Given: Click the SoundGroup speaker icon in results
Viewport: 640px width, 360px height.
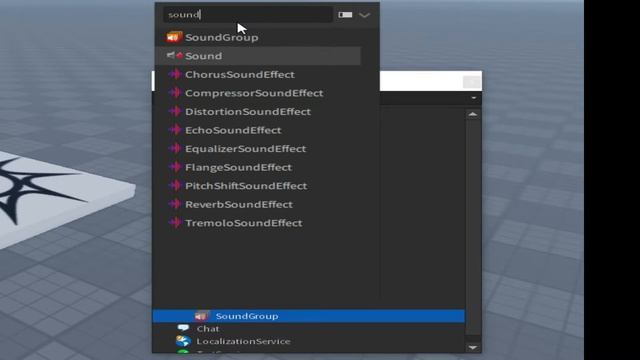Looking at the screenshot, I should 174,37.
